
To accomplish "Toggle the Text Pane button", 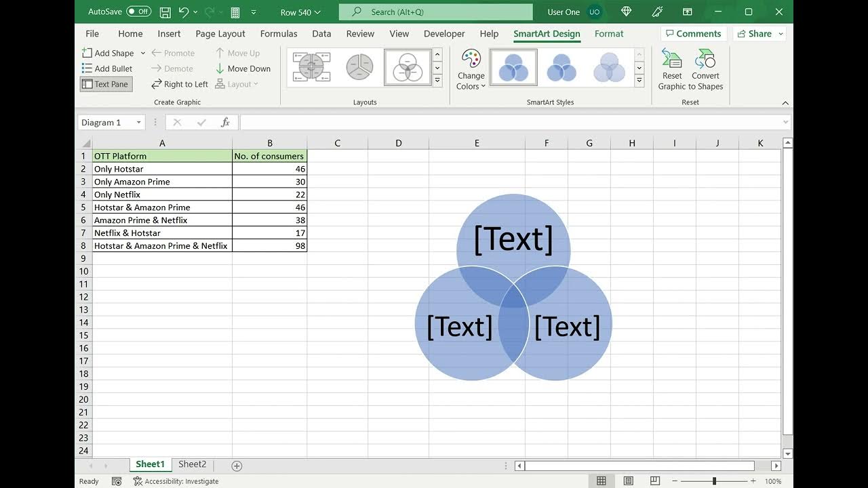I will (x=105, y=84).
